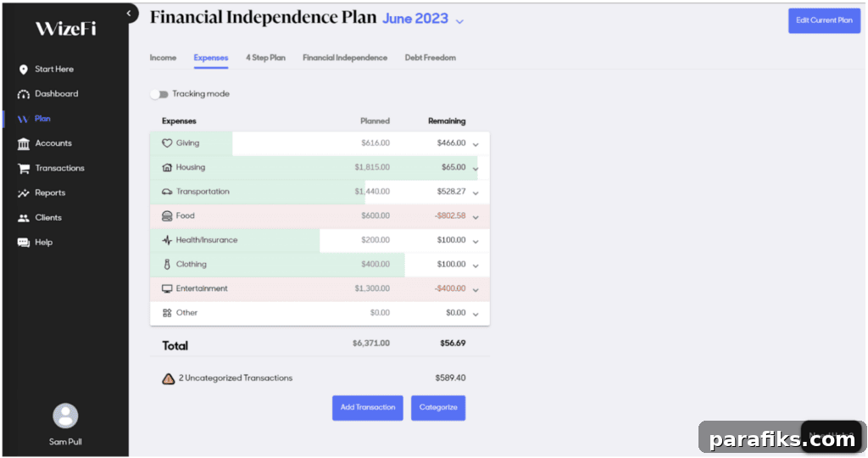Click the WizeFi logo
Screen dimensions: 868x458
coord(65,28)
